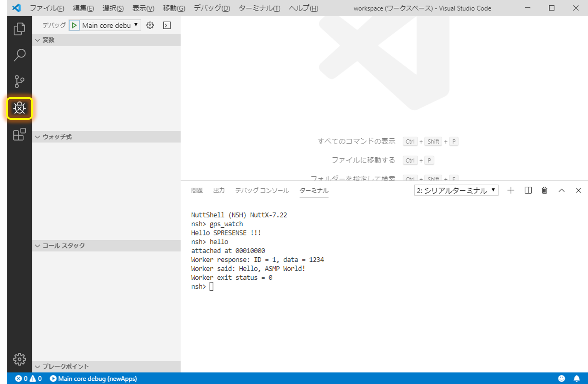Image resolution: width=588 pixels, height=384 pixels.
Task: Open the 2: シリアルターミナル terminal selector
Action: [x=456, y=190]
